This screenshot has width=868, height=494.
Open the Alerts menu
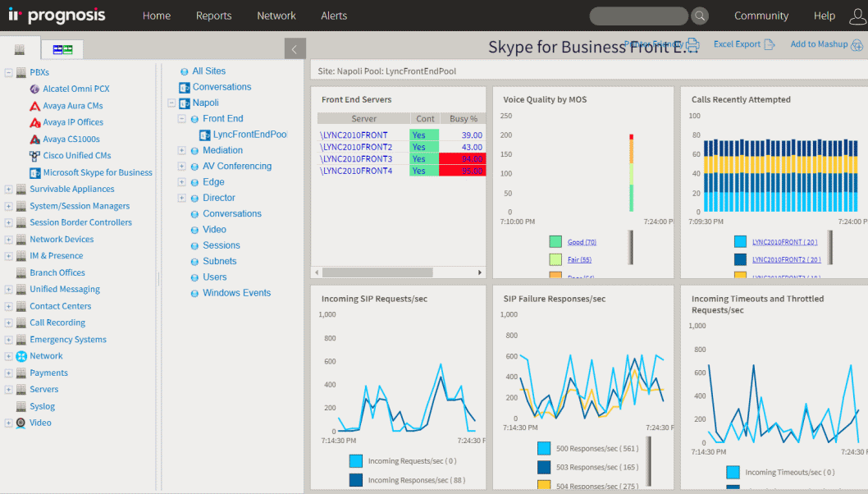coord(334,16)
